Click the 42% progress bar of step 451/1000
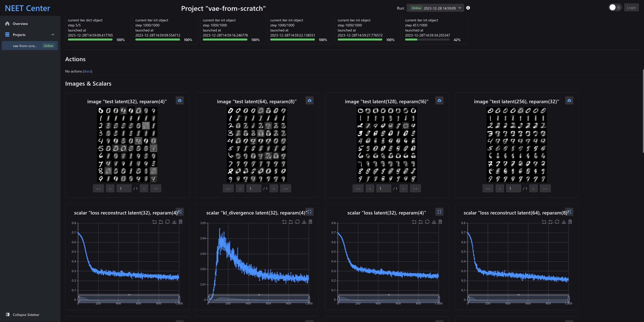The height and width of the screenshot is (322, 644). (427, 40)
